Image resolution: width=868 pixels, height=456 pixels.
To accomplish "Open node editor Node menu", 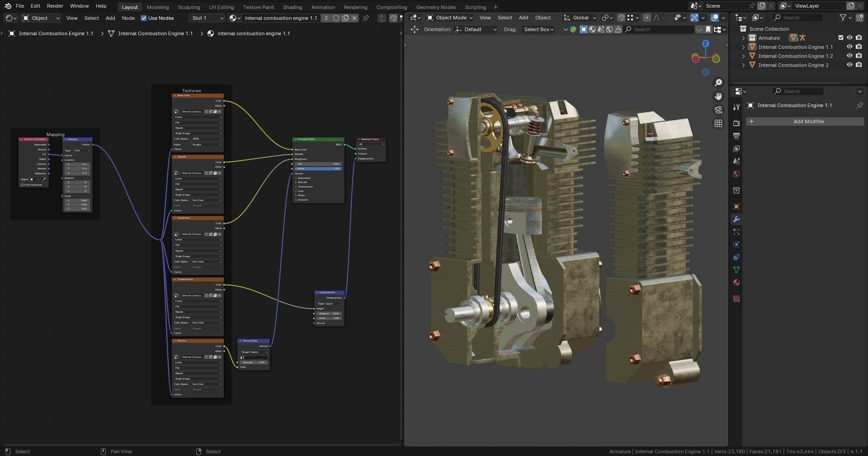I will click(128, 18).
